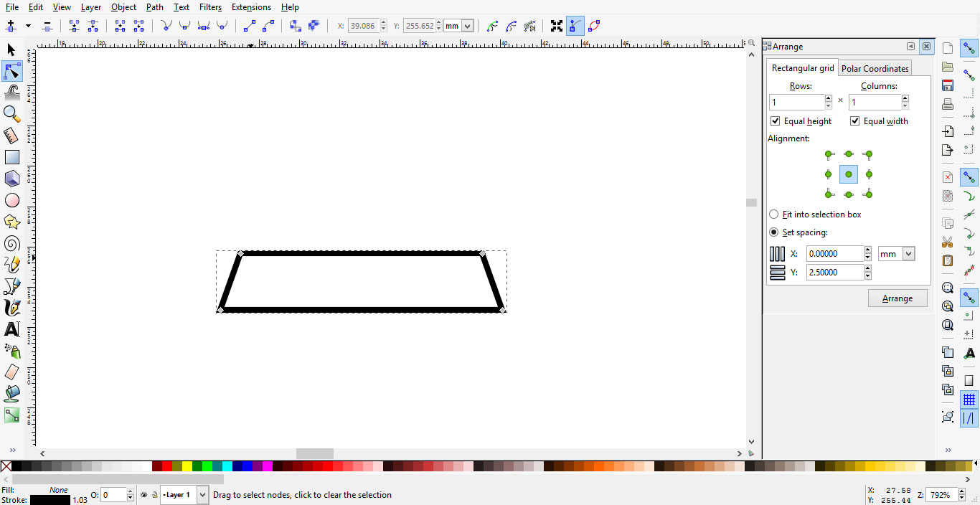Increase Columns value with stepper
Image resolution: width=980 pixels, height=505 pixels.
point(905,99)
